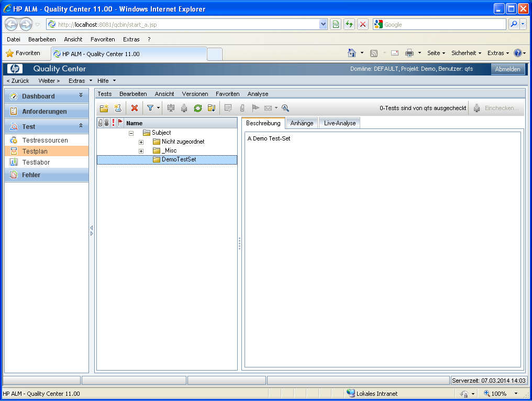The width and height of the screenshot is (532, 401).
Task: Click the check-out upload icon in the toolbar
Action: point(171,108)
